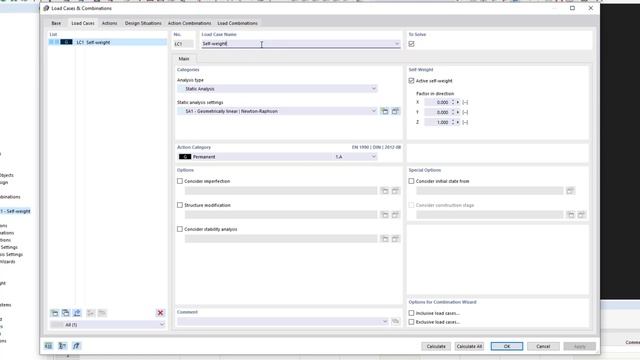Screen dimensions: 640x360
Task: Toggle the To Solve checkbox
Action: (411, 44)
